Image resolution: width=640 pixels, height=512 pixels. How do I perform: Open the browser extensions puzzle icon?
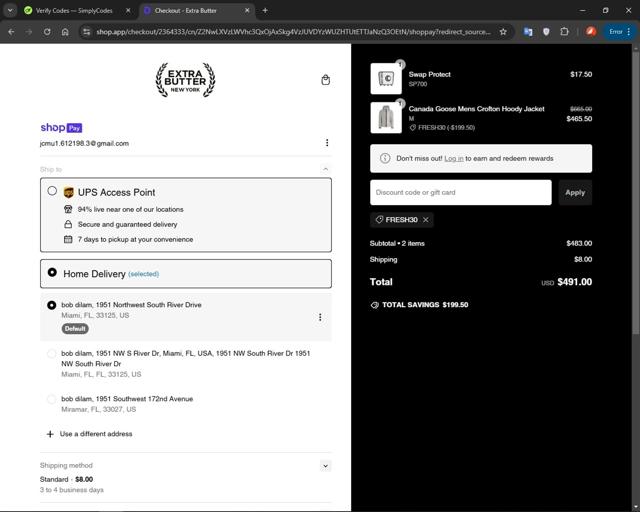point(564,31)
